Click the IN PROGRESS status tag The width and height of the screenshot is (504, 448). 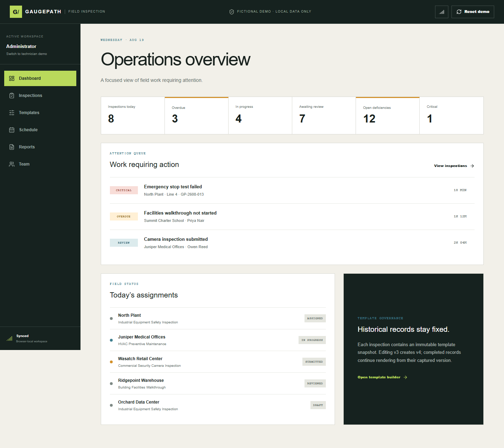pos(312,340)
